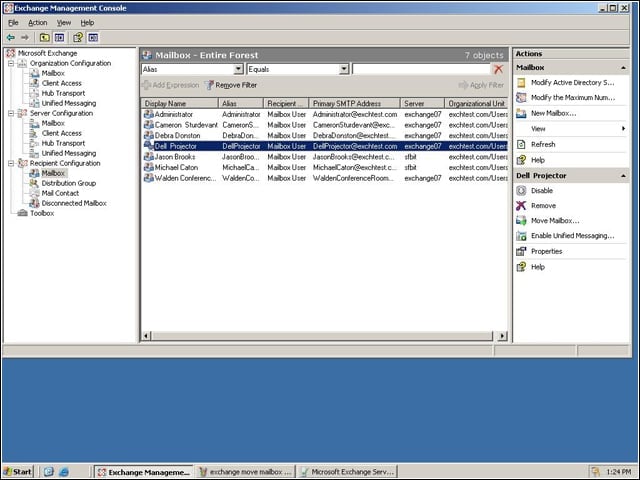Click the Apply Filter button
Viewport: 640px width, 480px height.
481,85
